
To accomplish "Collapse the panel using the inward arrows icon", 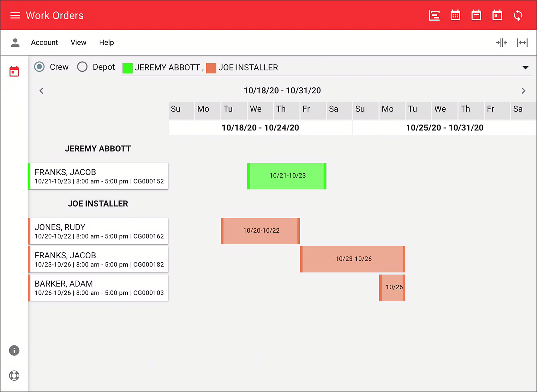I will tap(502, 42).
